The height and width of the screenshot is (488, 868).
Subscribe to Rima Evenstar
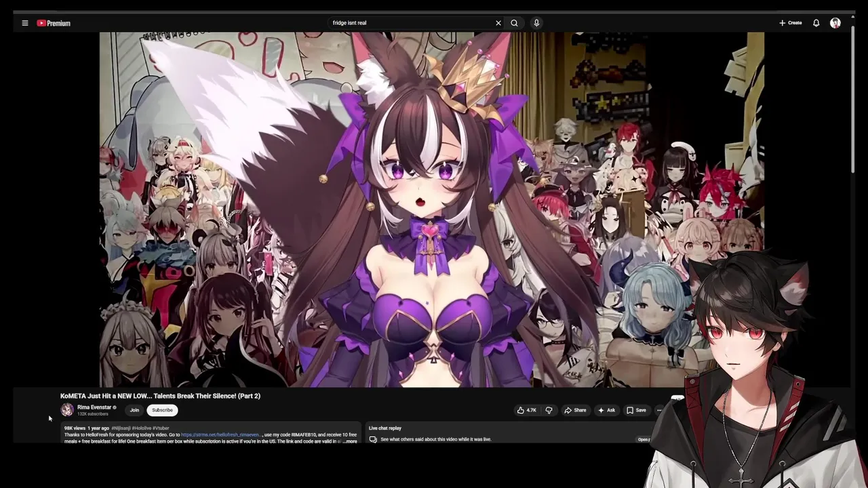pyautogui.click(x=162, y=410)
